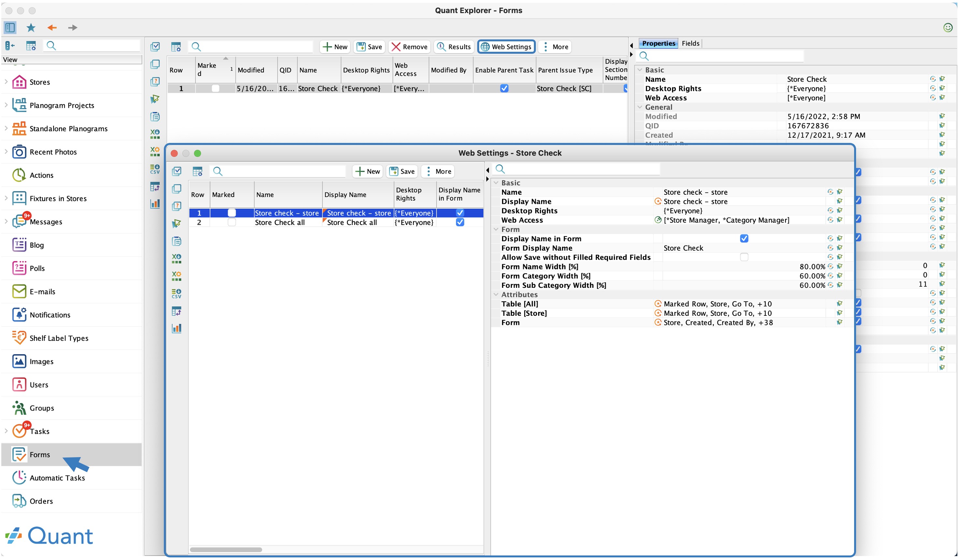Click Web Access value Store Manager, Category Manager
The height and width of the screenshot is (560, 959).
(x=726, y=220)
